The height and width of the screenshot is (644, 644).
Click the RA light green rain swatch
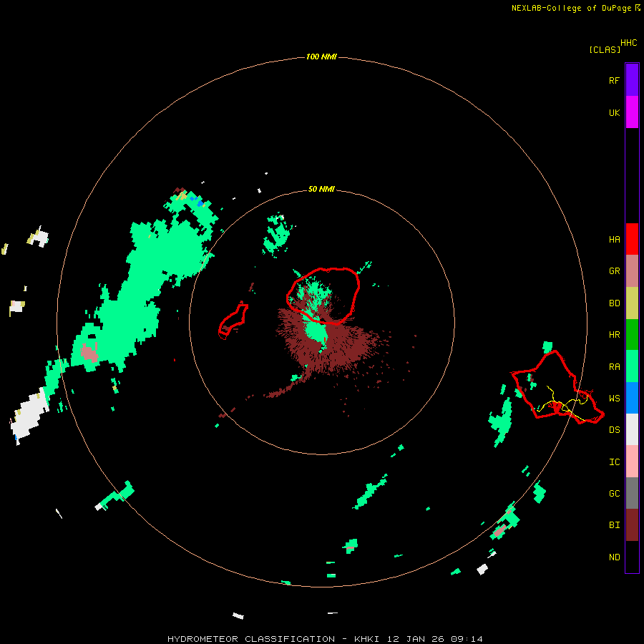[632, 366]
